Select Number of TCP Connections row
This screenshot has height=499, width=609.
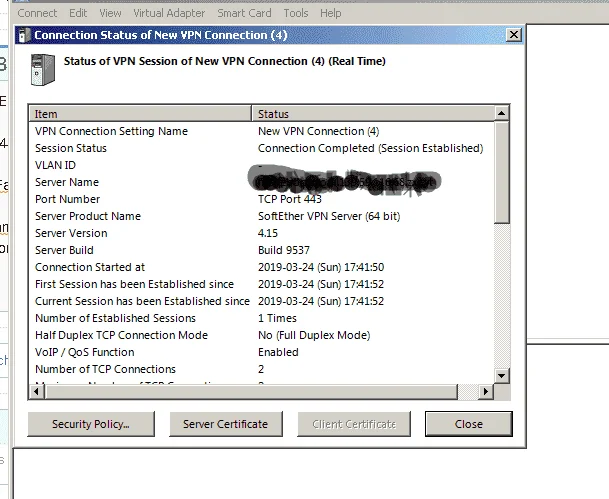pyautogui.click(x=261, y=369)
